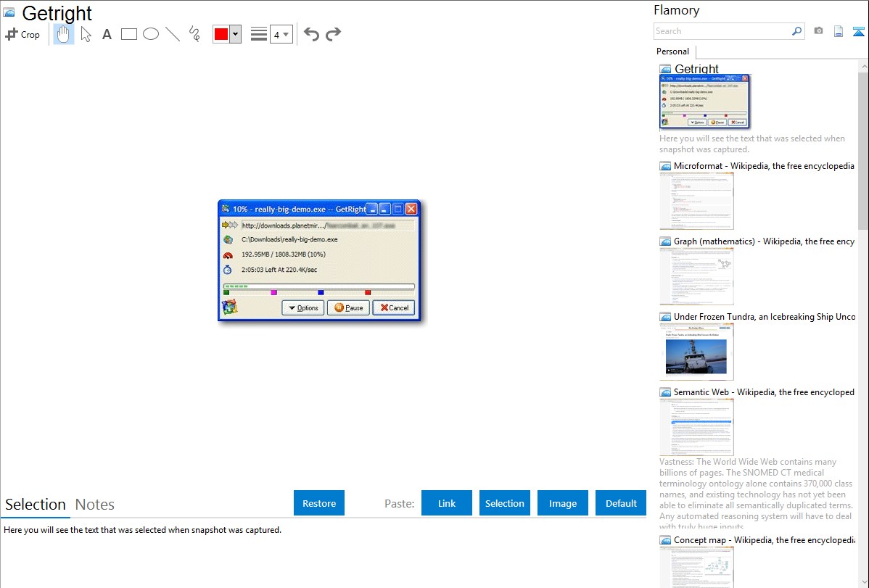Paste as Selection button
Viewport: 869px width, 588px height.
coord(504,503)
